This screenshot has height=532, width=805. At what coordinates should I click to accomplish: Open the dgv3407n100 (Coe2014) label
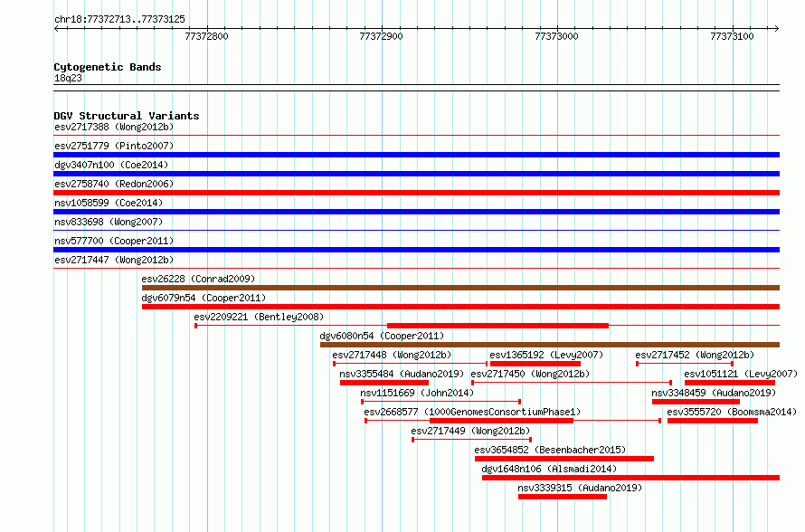click(x=111, y=165)
